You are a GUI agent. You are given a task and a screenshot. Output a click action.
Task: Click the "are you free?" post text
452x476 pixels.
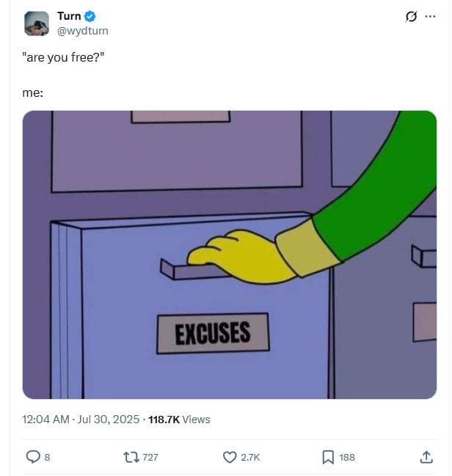63,57
